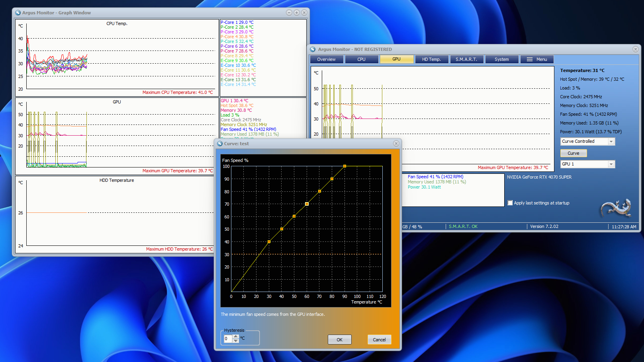Increase Hysteresis value with up arrow
Image resolution: width=644 pixels, height=362 pixels.
236,337
